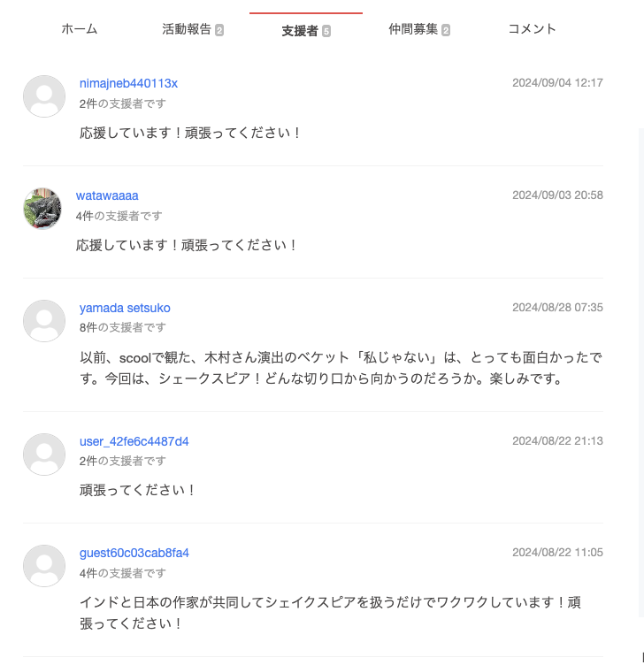Open the guest60c03cab8fa4 username link
The image size is (644, 665).
[134, 553]
